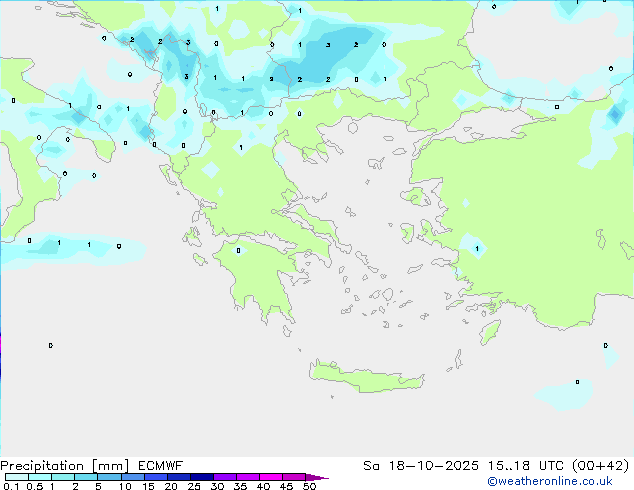Select the "(00+42)" forecast offset text
The height and width of the screenshot is (490, 634).
point(600,466)
